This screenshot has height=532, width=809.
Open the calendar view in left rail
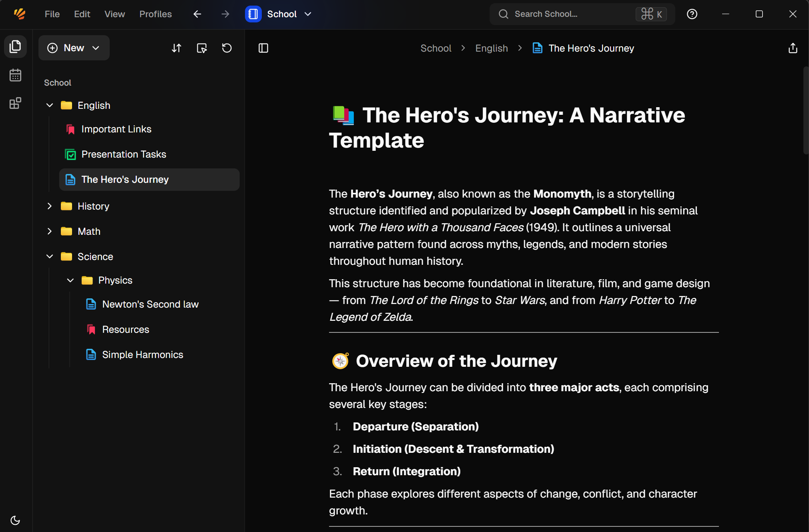[x=15, y=75]
